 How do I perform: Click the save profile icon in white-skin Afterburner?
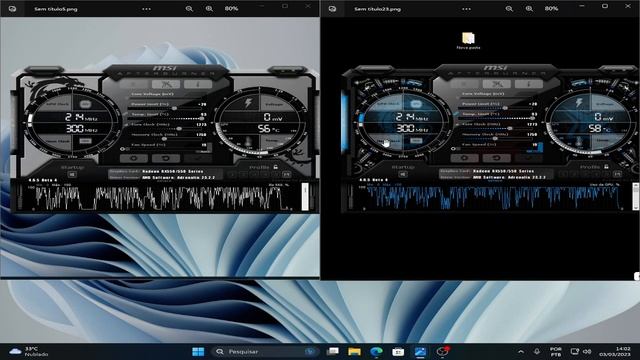[287, 174]
